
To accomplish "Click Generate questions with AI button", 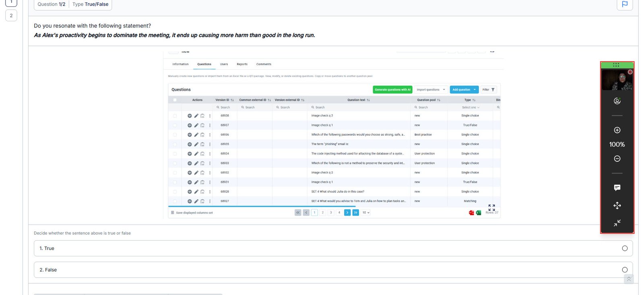I will pos(392,90).
